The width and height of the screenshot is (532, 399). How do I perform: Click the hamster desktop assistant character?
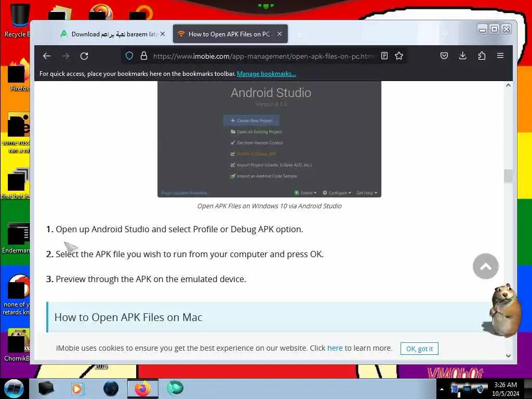click(504, 311)
